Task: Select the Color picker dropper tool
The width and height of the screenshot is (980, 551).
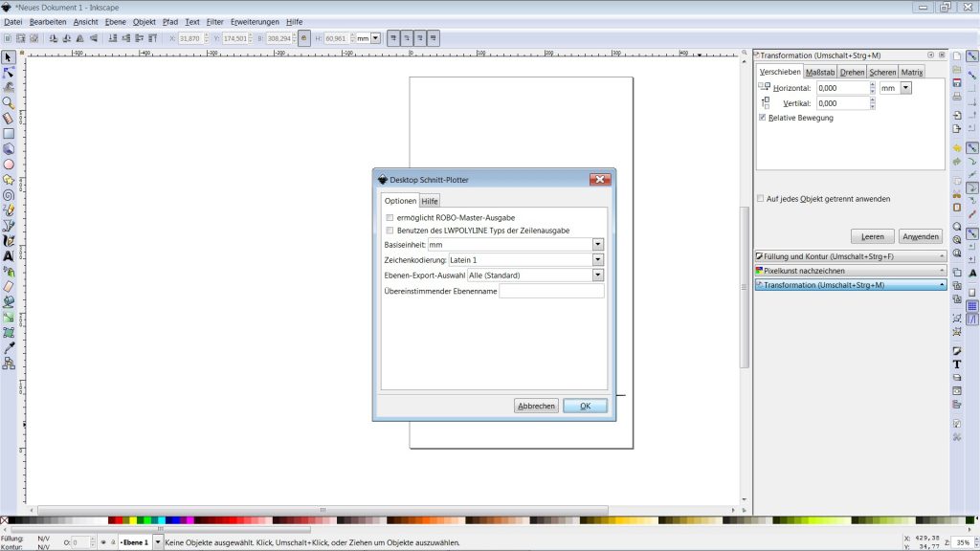Action: (x=9, y=347)
